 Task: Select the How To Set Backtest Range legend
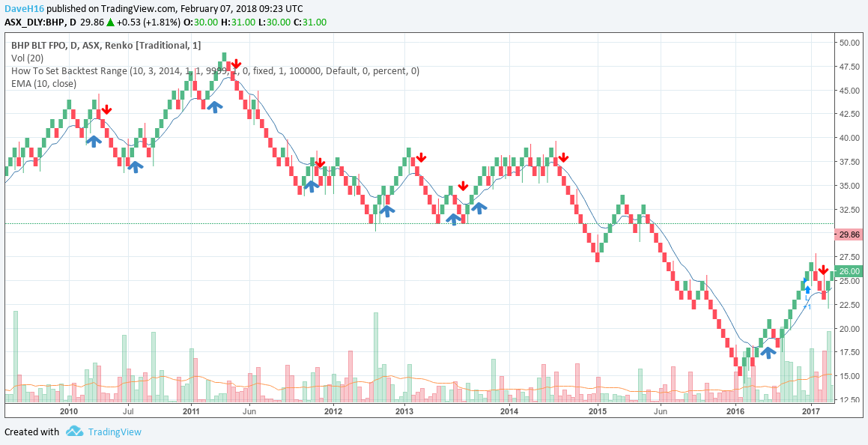(215, 71)
